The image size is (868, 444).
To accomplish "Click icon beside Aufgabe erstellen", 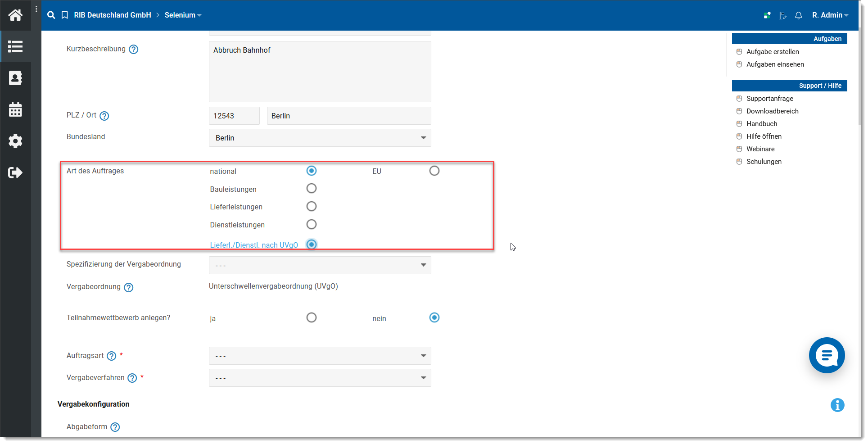I will [x=739, y=52].
